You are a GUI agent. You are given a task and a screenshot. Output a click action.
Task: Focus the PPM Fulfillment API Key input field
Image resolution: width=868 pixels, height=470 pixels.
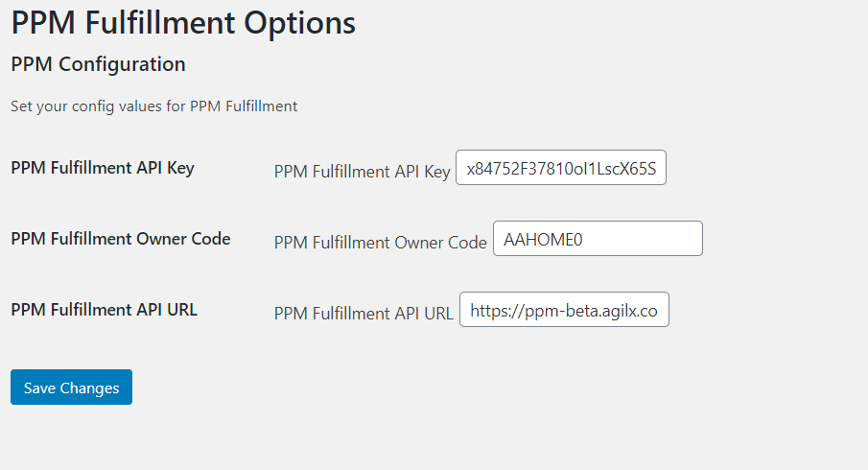(x=561, y=167)
